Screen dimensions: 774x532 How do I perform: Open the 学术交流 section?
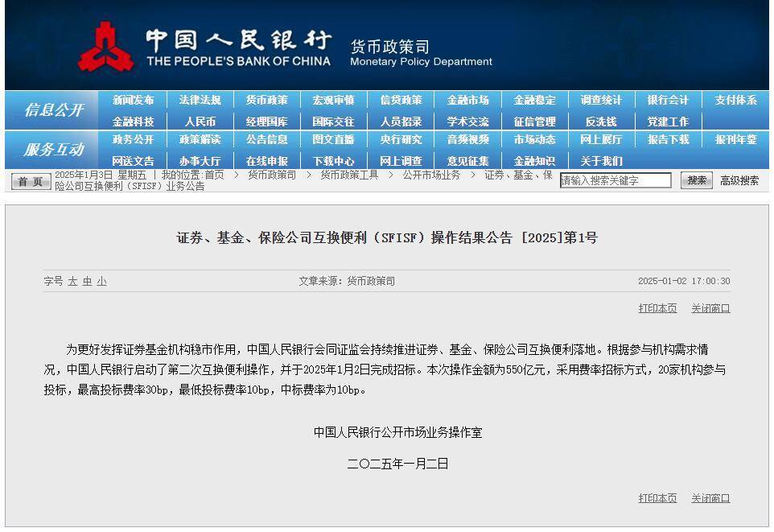tap(468, 122)
